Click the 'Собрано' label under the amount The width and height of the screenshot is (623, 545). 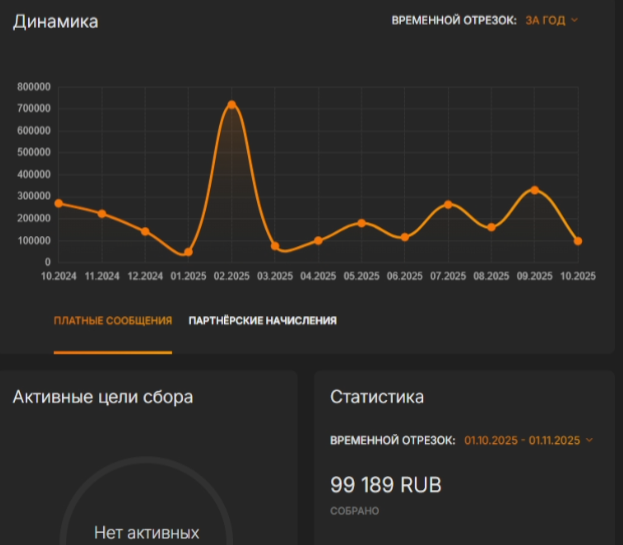pos(354,511)
